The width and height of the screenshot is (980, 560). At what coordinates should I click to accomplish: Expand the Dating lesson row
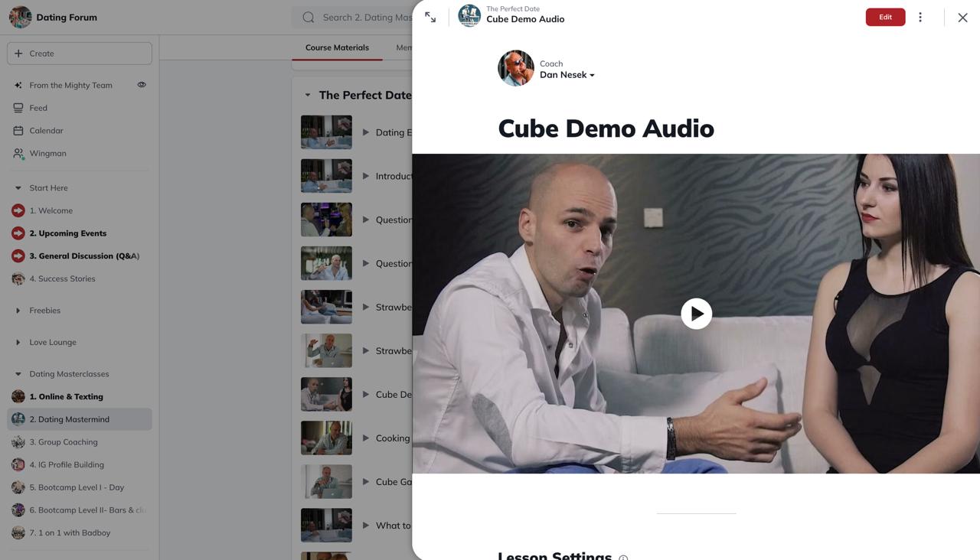click(366, 132)
